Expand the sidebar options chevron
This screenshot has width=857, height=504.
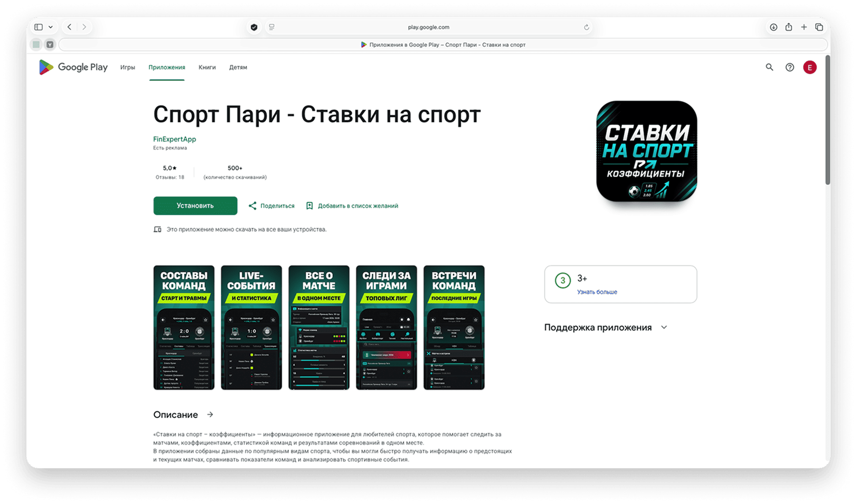(x=51, y=27)
